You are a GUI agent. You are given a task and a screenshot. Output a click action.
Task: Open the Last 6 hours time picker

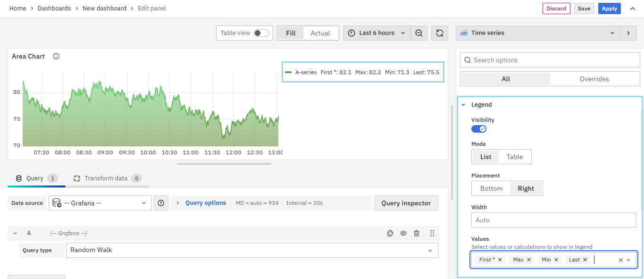pos(376,33)
